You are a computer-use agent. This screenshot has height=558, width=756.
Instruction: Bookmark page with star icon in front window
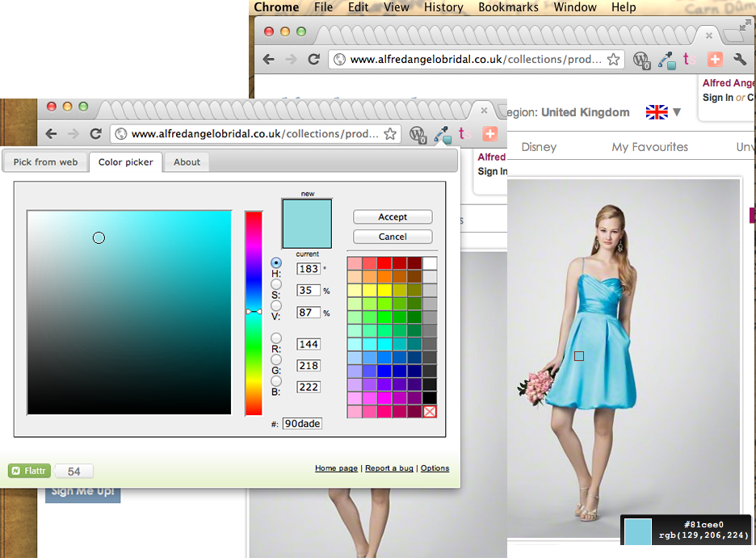point(389,134)
